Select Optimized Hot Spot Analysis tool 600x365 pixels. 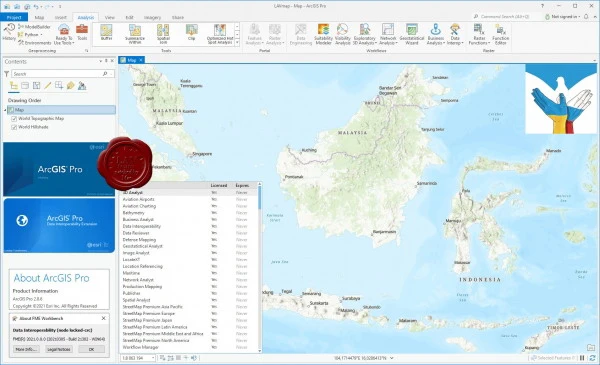coord(220,34)
